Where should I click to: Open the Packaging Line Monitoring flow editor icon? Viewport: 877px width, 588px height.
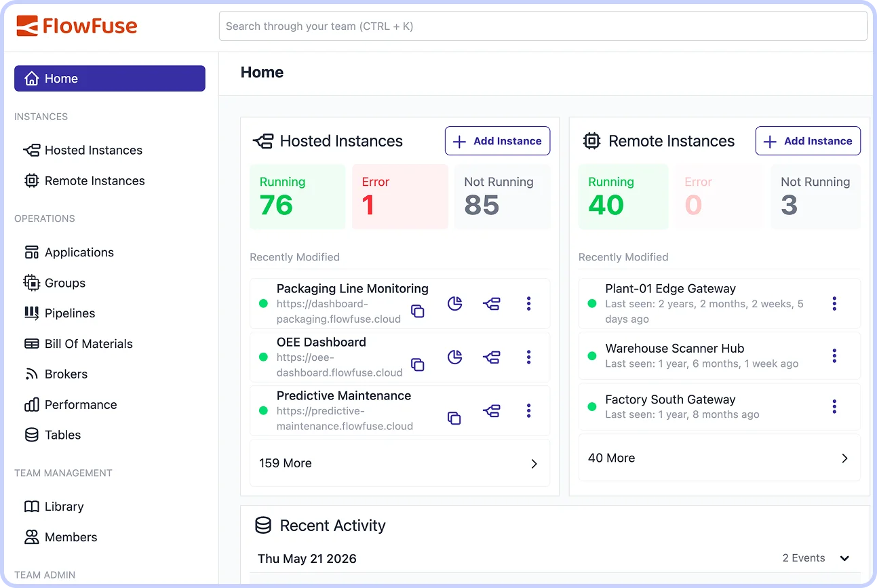[492, 304]
